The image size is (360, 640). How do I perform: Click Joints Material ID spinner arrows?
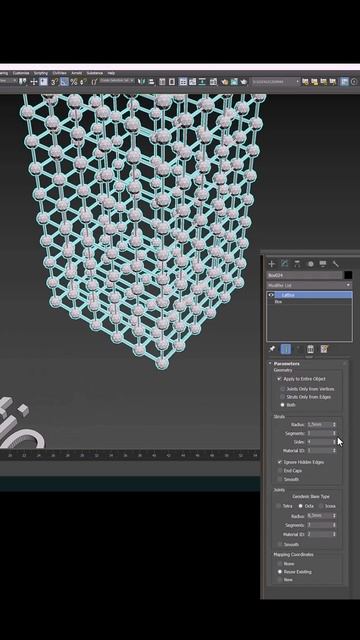click(334, 534)
